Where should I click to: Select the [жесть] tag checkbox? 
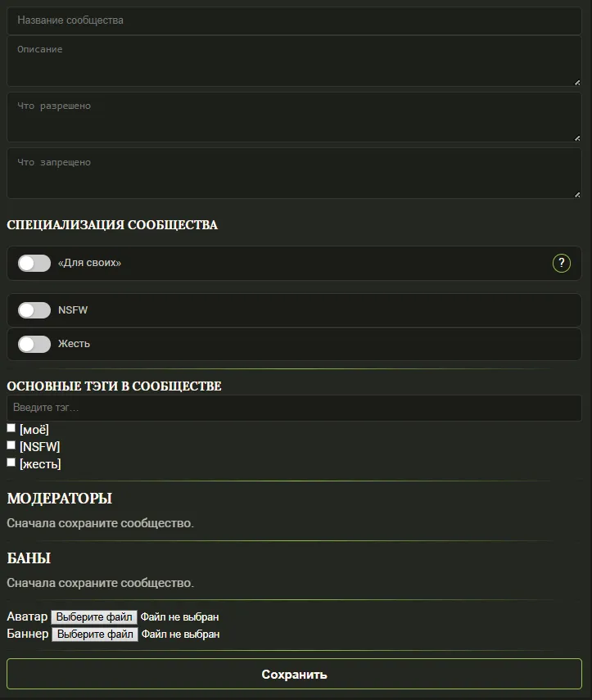tap(11, 463)
